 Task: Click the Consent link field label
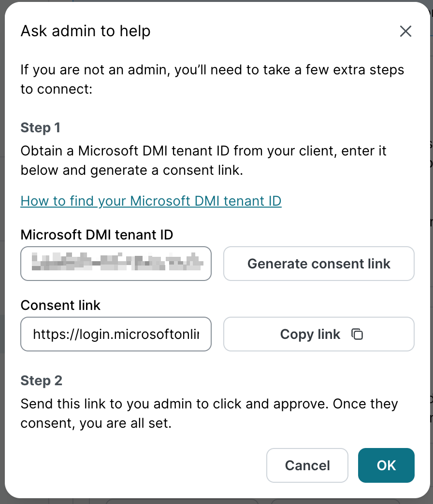click(x=60, y=306)
